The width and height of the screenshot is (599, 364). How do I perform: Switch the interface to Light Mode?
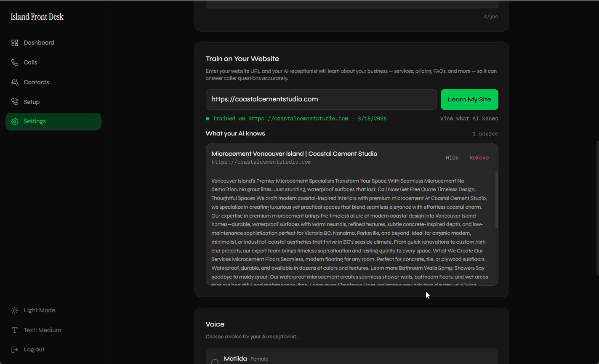coord(39,310)
